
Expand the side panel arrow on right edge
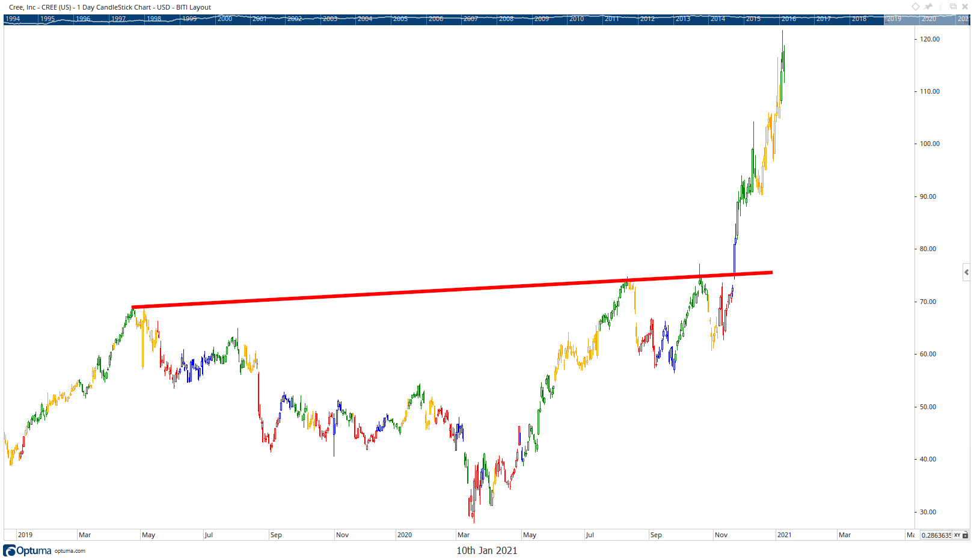click(966, 272)
